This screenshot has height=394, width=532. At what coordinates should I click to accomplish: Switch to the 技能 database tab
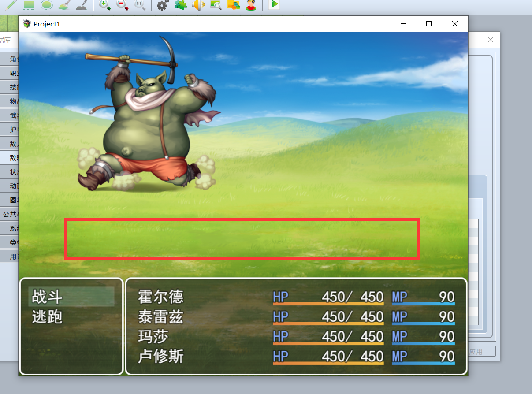[9, 87]
